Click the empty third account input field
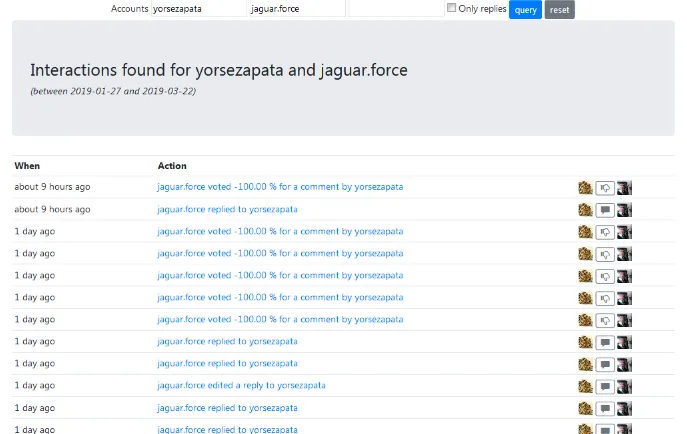The height and width of the screenshot is (434, 687). pyautogui.click(x=395, y=9)
